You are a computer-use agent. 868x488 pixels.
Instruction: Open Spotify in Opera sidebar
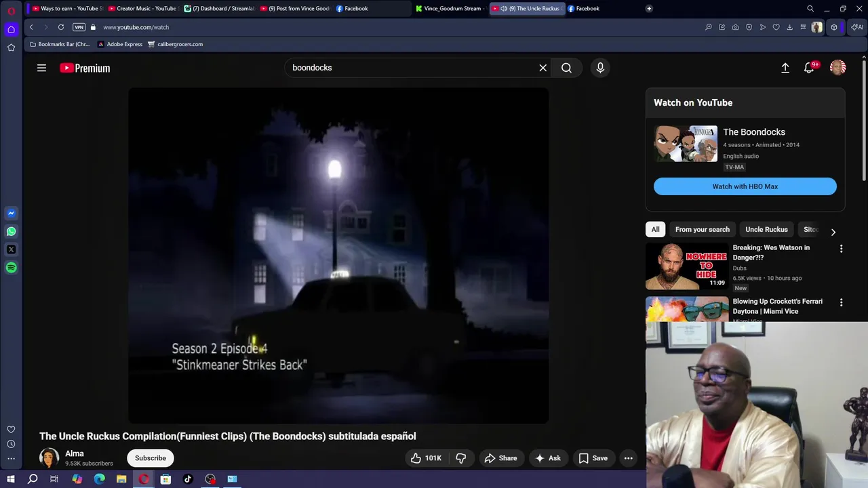pos(11,268)
